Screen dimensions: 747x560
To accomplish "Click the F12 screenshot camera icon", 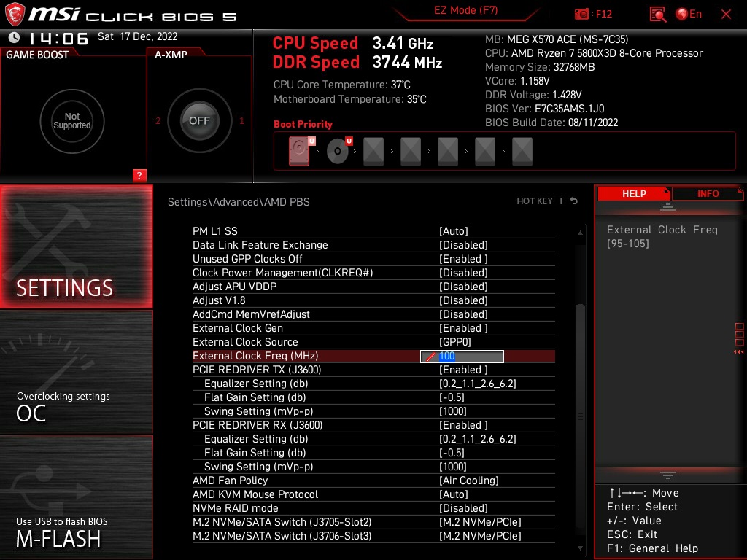I will click(581, 15).
